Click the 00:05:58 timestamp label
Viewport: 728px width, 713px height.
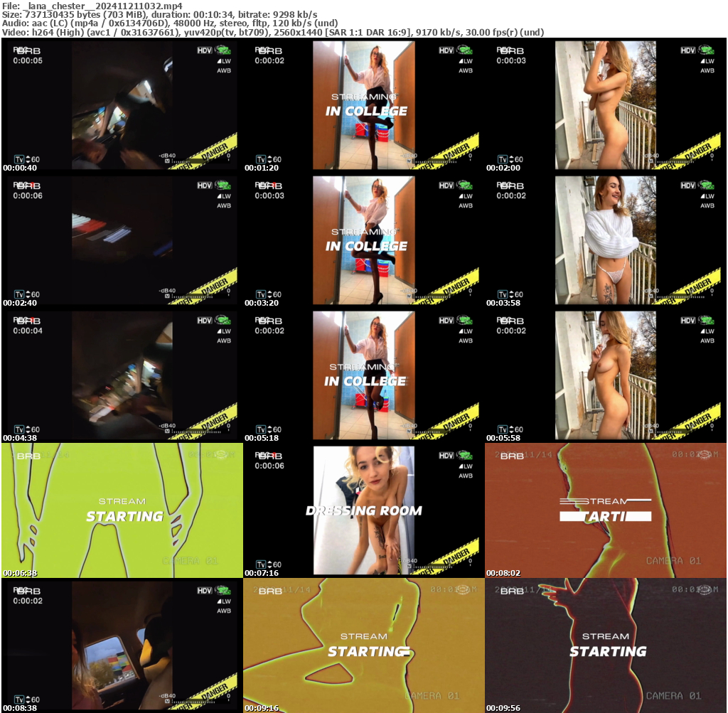tap(503, 438)
